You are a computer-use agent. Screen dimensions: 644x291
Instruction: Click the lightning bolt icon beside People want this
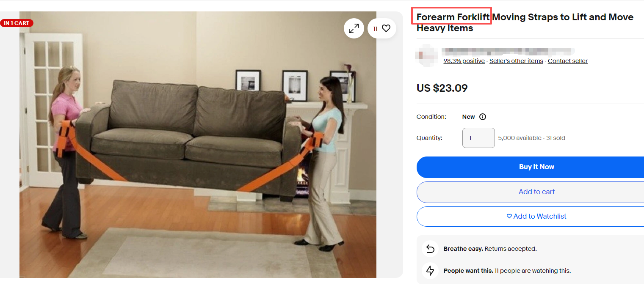tap(430, 271)
